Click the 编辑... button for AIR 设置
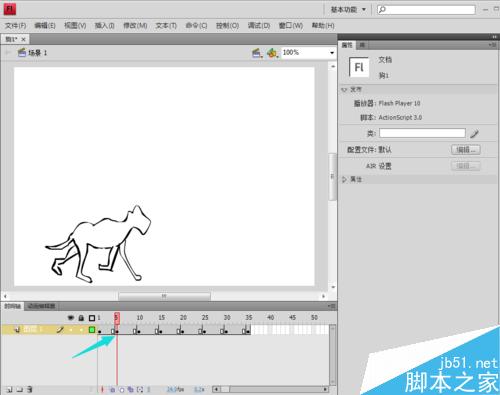This screenshot has height=395, width=500. [466, 166]
